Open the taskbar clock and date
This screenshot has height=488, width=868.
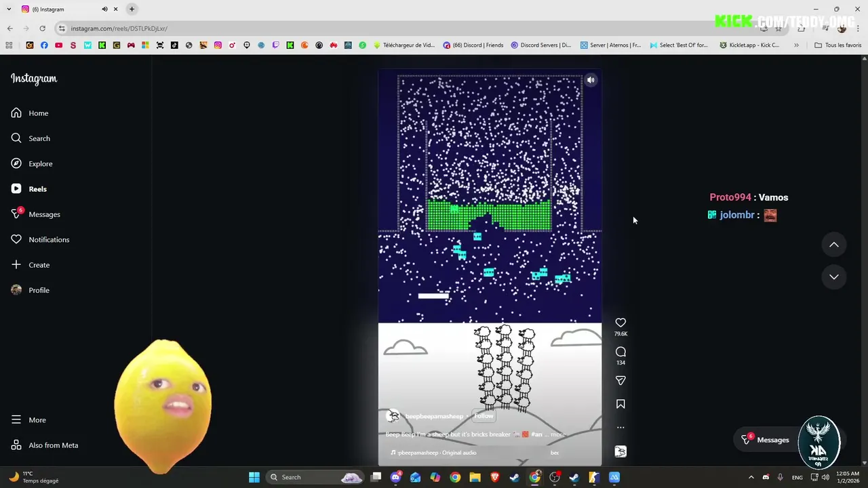(x=848, y=477)
